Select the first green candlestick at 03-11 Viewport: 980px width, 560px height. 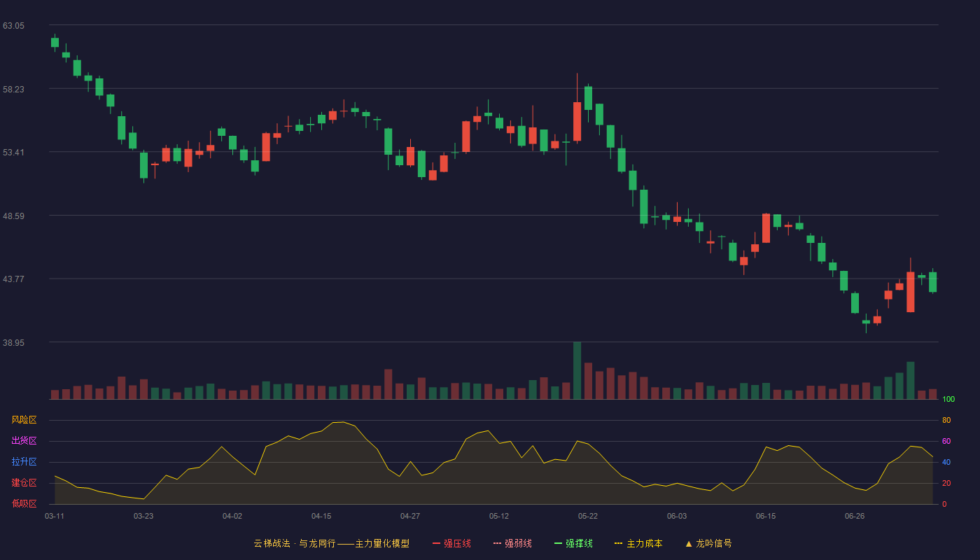click(x=55, y=42)
